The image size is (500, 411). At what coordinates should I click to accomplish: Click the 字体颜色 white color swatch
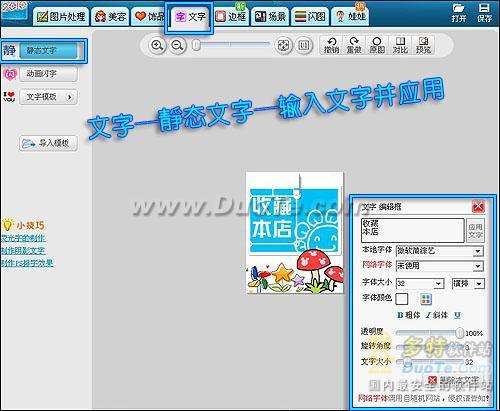coord(402,299)
